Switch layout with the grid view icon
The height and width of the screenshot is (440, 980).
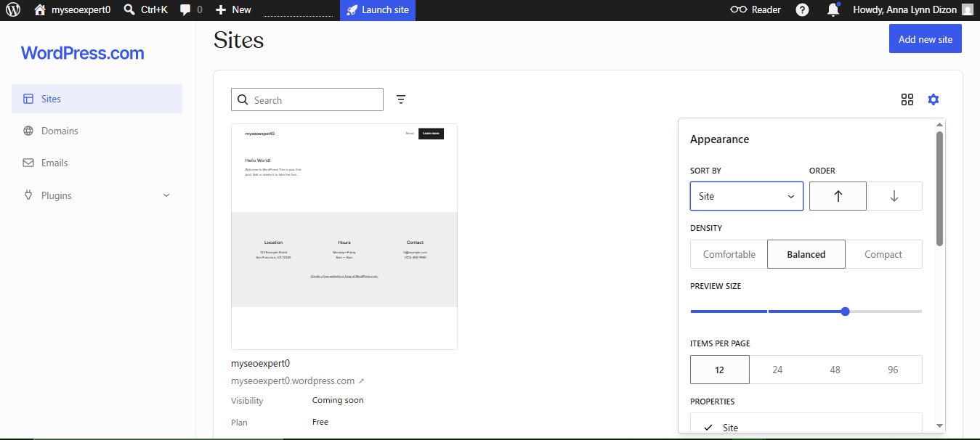[907, 99]
